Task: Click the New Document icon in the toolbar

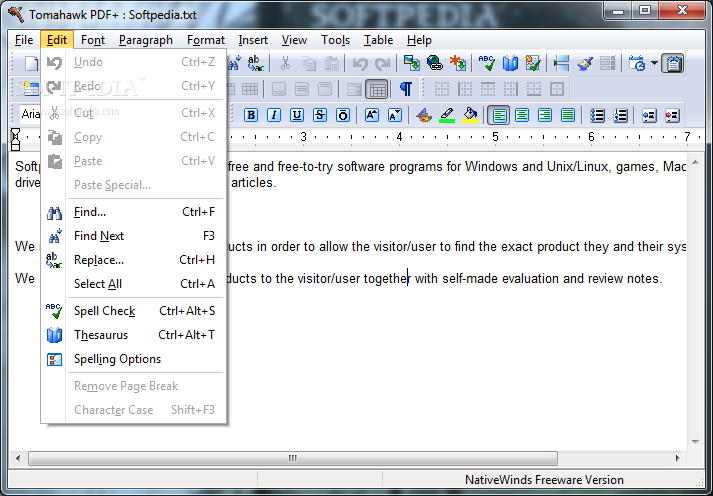Action: point(31,63)
